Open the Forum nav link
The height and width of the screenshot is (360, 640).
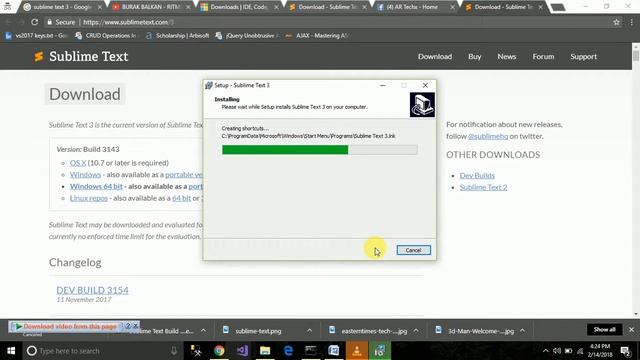[543, 57]
